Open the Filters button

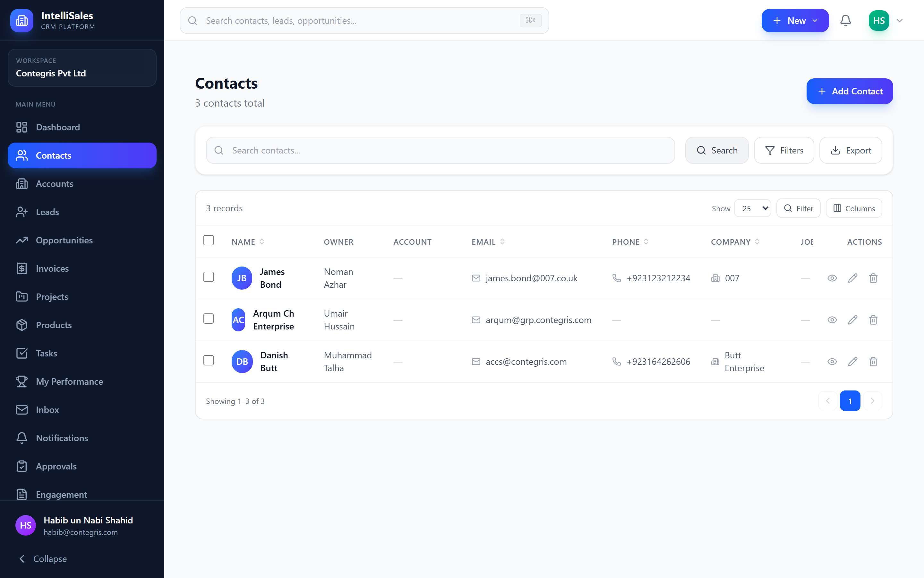[x=784, y=150]
